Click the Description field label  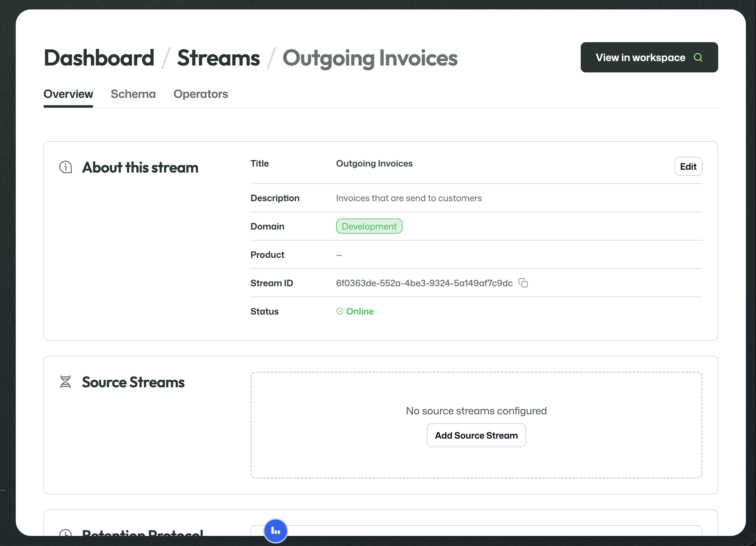(x=275, y=198)
